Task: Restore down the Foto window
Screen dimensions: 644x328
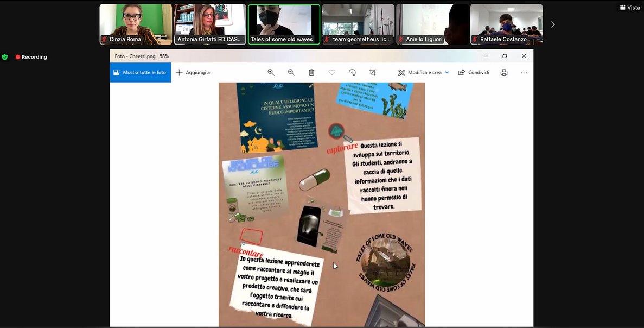Action: 505,56
